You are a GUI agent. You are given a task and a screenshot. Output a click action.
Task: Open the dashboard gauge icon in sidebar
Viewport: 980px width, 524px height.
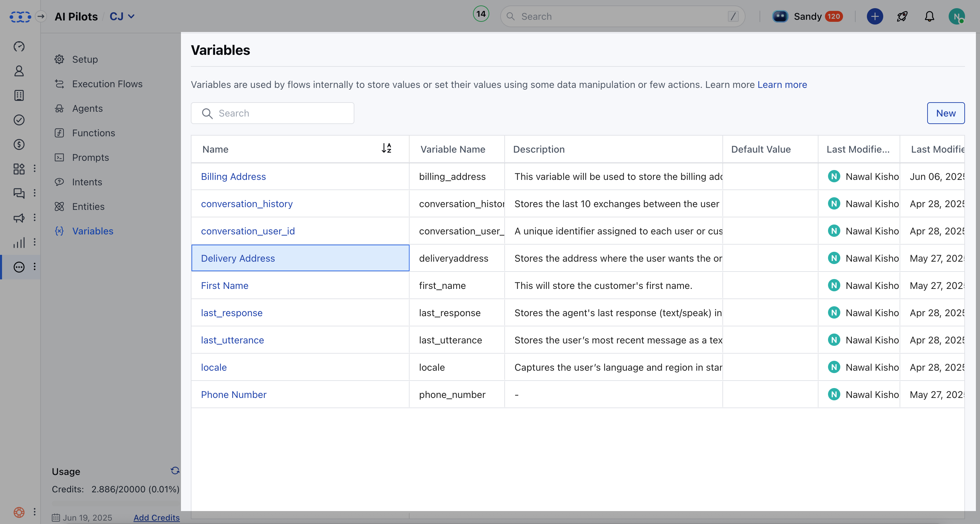coord(19,46)
